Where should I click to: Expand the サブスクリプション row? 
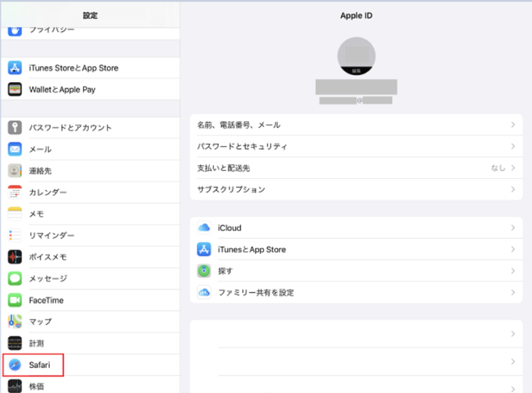click(513, 189)
